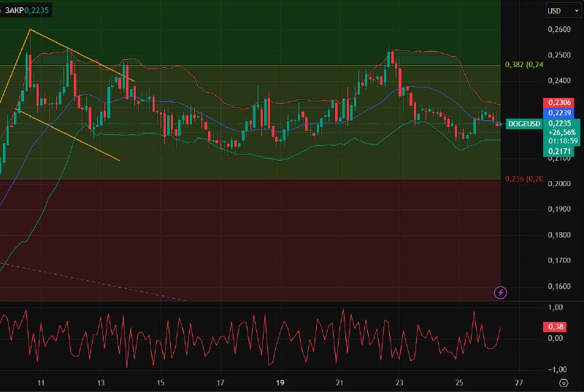Viewport: 584px width, 392px height.
Task: Open chart settings gear icon
Action: click(x=564, y=383)
